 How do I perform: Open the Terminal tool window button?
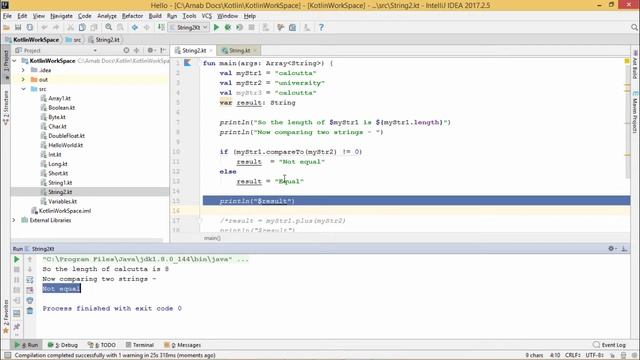140,345
